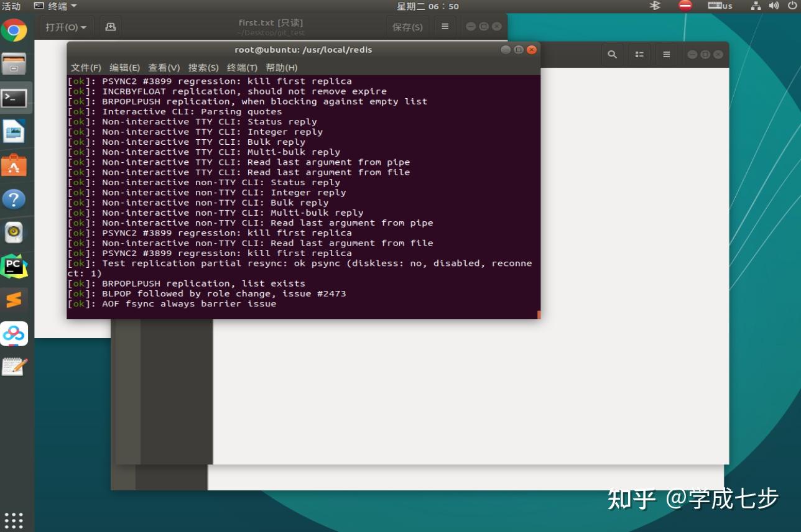The width and height of the screenshot is (801, 532).
Task: Open Sublime Text from the dock
Action: click(14, 300)
